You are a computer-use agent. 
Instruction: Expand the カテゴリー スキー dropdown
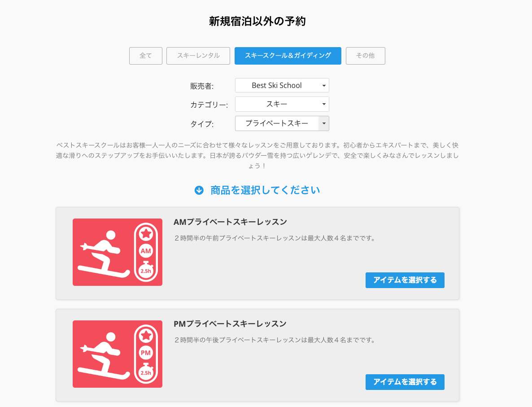pyautogui.click(x=282, y=104)
